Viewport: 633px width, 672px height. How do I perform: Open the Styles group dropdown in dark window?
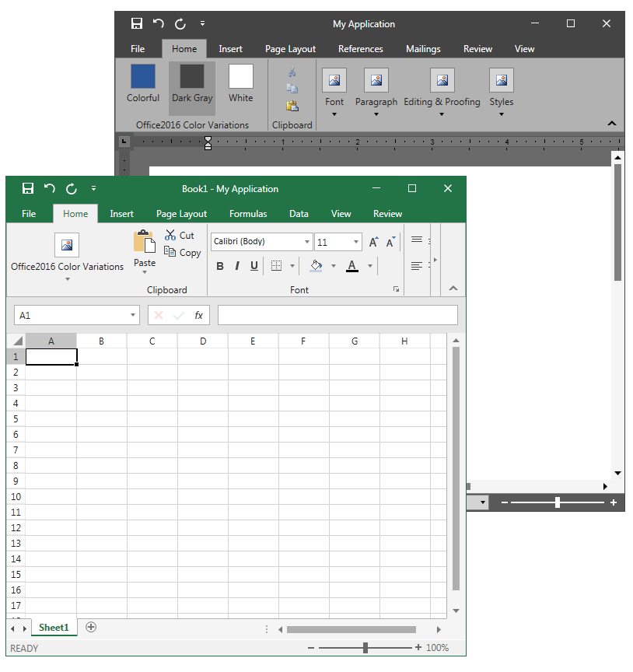click(x=502, y=93)
